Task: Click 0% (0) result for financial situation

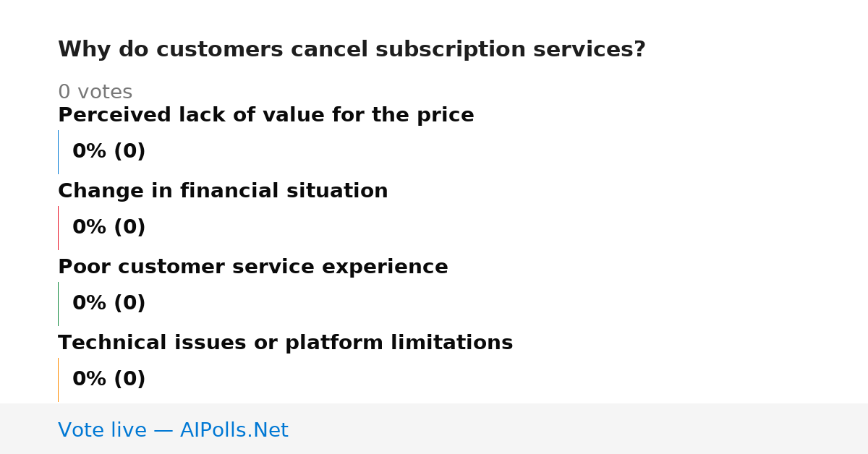Action: 109,228
